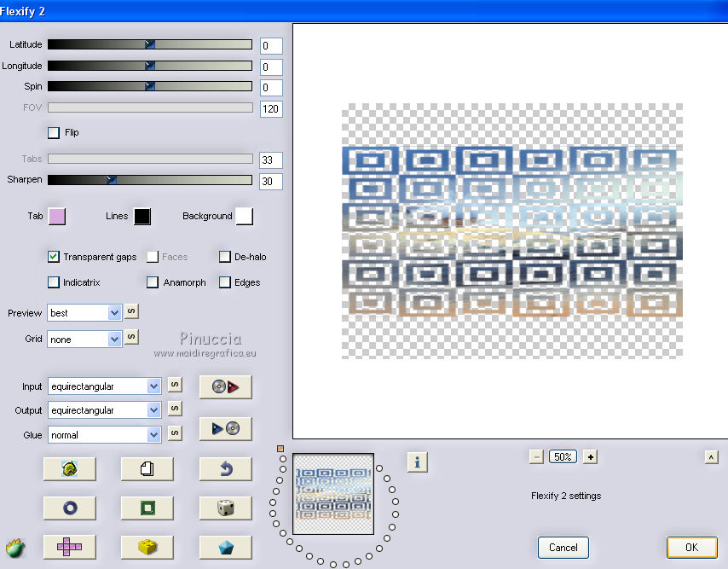Open the Glue mode dropdown
This screenshot has height=569, width=728.
(x=105, y=435)
